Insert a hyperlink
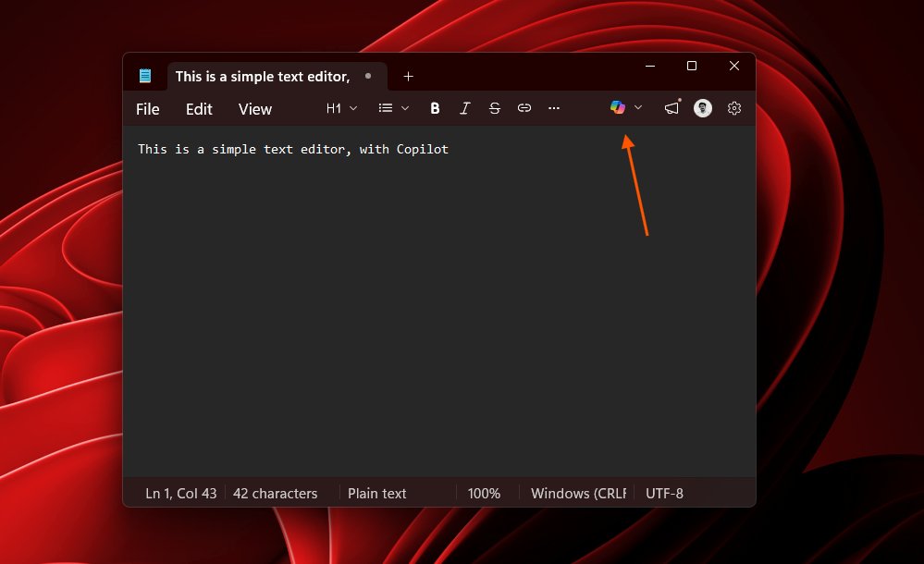Viewport: 924px width, 564px height. (524, 108)
